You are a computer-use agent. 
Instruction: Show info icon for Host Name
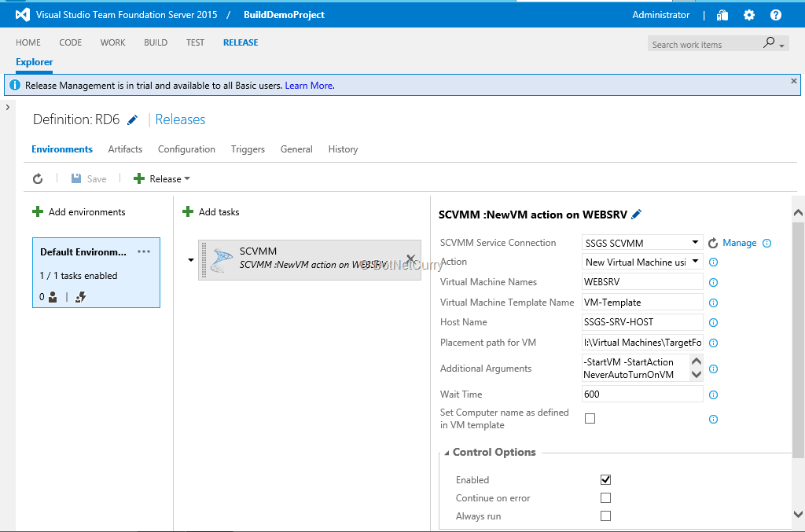pos(713,322)
